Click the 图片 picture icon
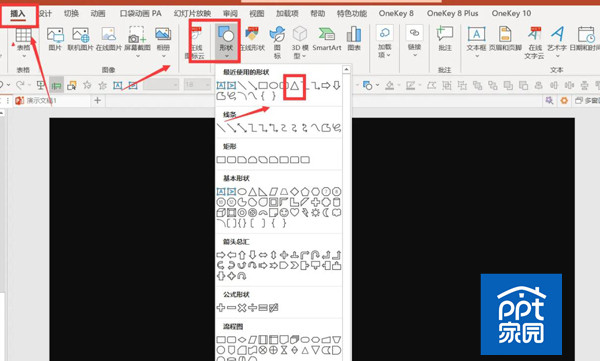Viewport: 600px width, 361px height. tap(55, 35)
